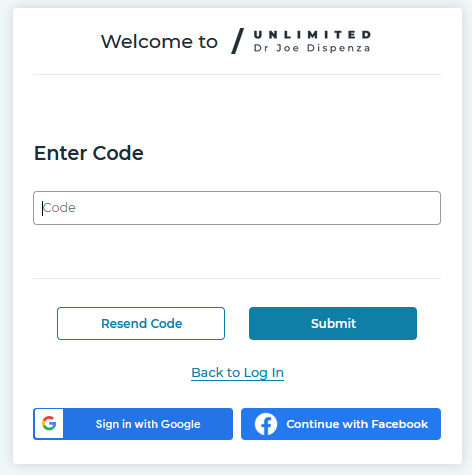Click the UNLIMITED wordmark in header
The width and height of the screenshot is (472, 475).
pyautogui.click(x=312, y=35)
